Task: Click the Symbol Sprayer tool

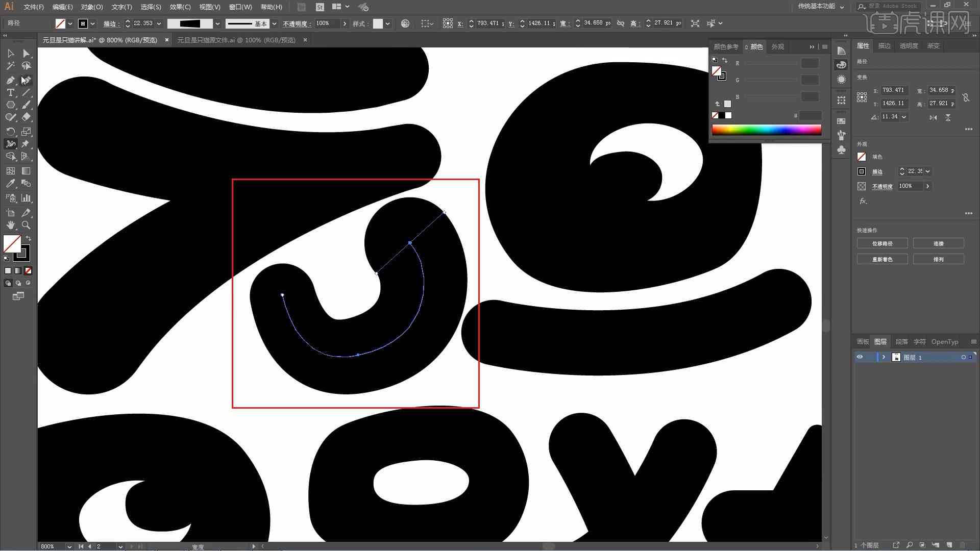Action: coord(10,143)
